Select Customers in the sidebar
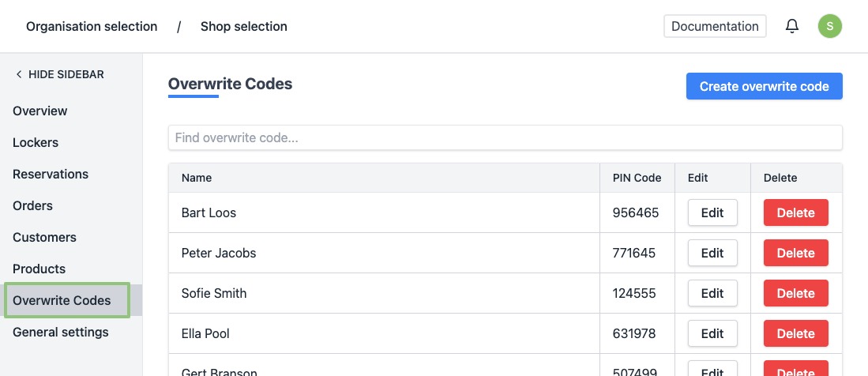 pyautogui.click(x=44, y=237)
